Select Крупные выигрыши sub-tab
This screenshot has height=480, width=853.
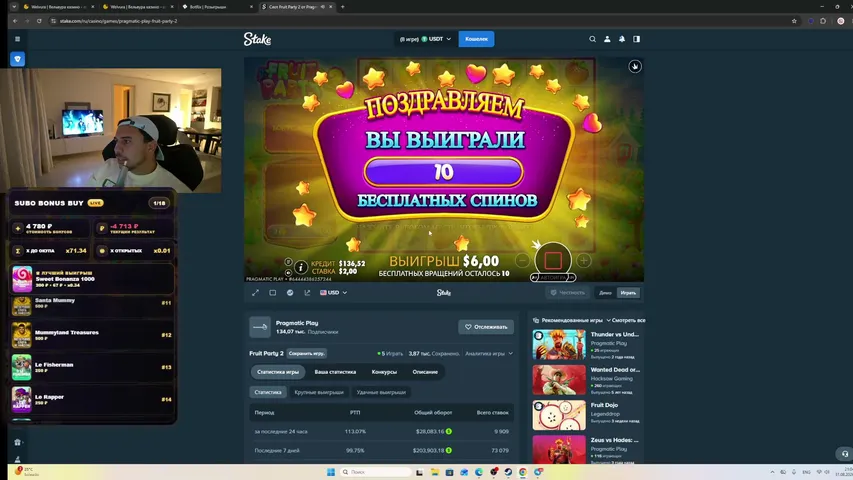(319, 392)
